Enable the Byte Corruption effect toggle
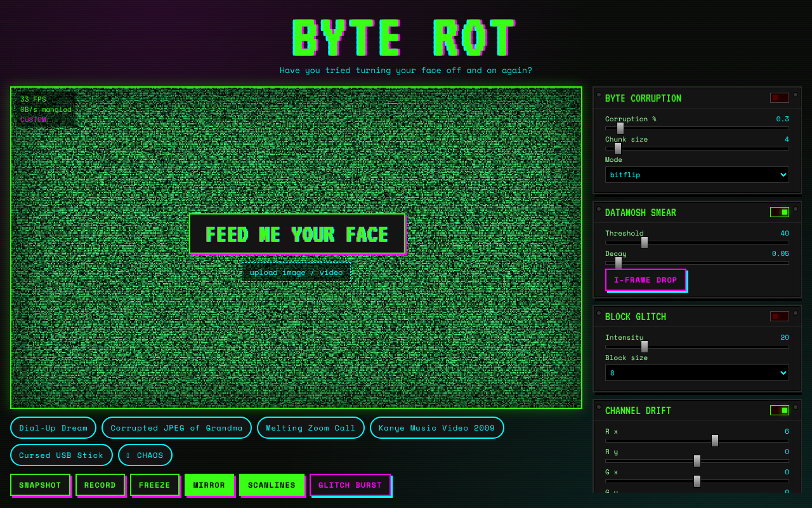 [x=780, y=98]
